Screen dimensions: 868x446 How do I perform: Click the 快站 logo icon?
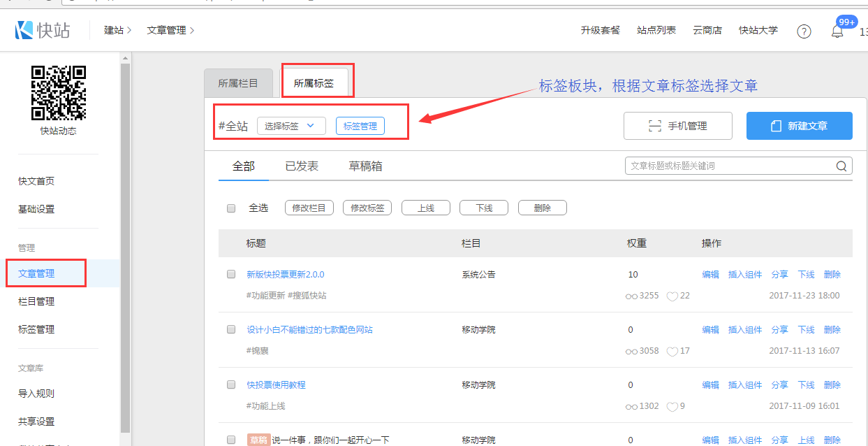click(x=24, y=30)
